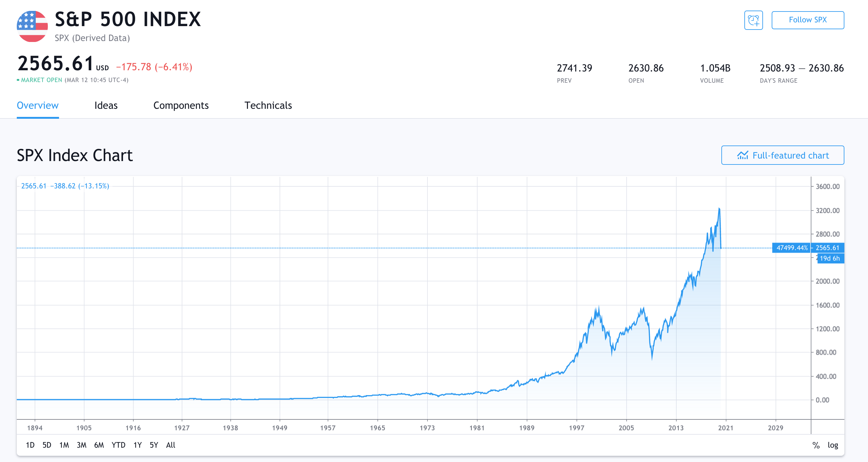Click the alarm clock alert icon
868x462 pixels.
(x=753, y=20)
